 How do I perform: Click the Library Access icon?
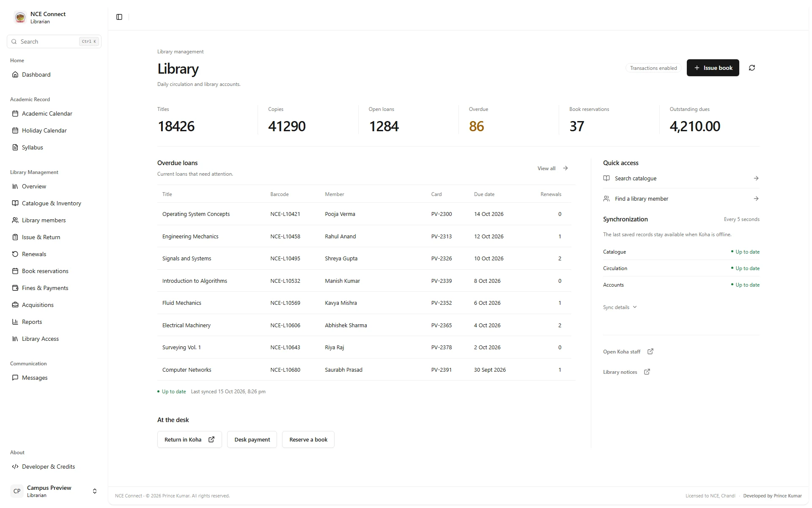pyautogui.click(x=15, y=339)
